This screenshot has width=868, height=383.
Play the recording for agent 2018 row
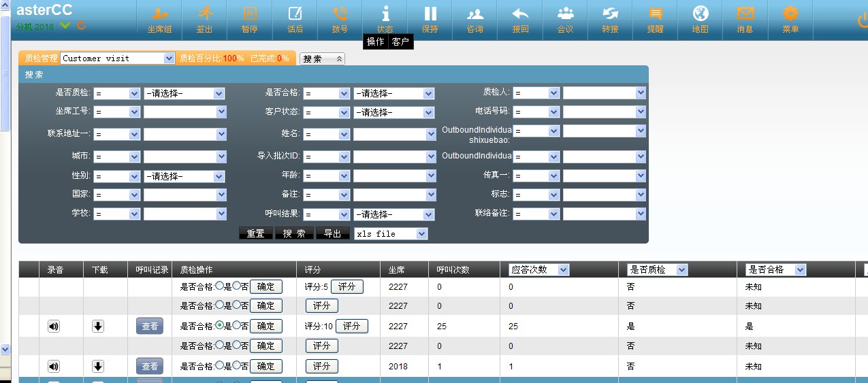(x=54, y=367)
